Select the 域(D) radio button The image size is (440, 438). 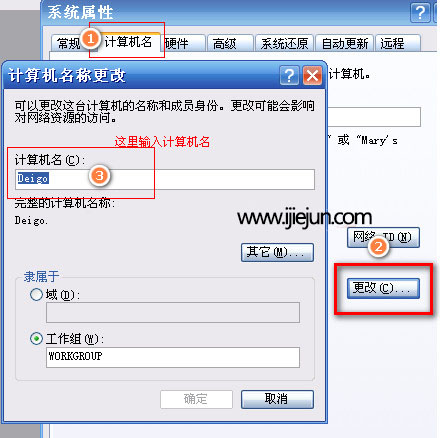tap(36, 295)
